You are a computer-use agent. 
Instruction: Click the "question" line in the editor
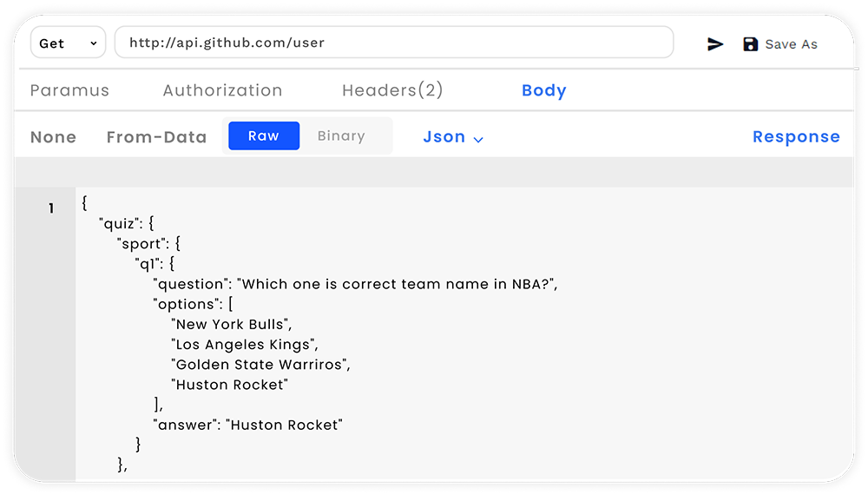(354, 284)
